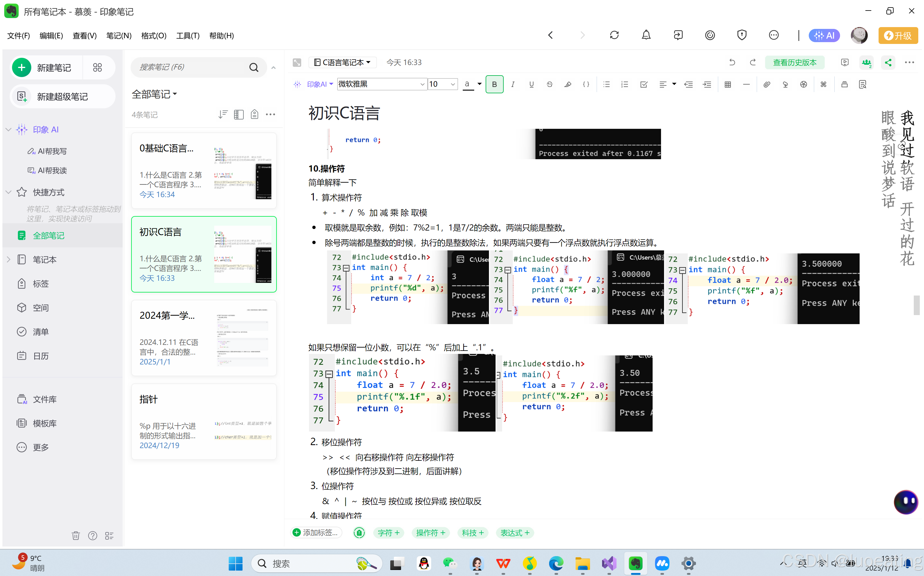924x576 pixels.
Task: Click the share note icon
Action: 888,63
